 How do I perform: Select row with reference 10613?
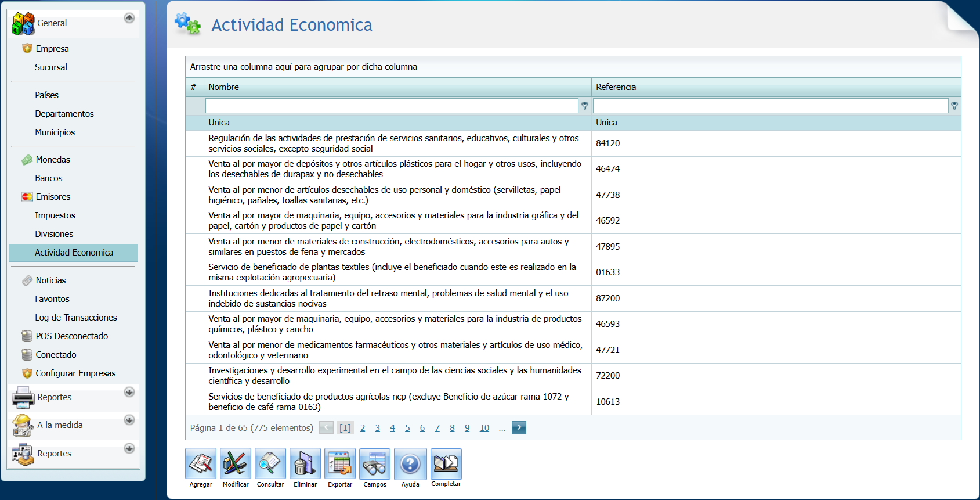tap(573, 402)
